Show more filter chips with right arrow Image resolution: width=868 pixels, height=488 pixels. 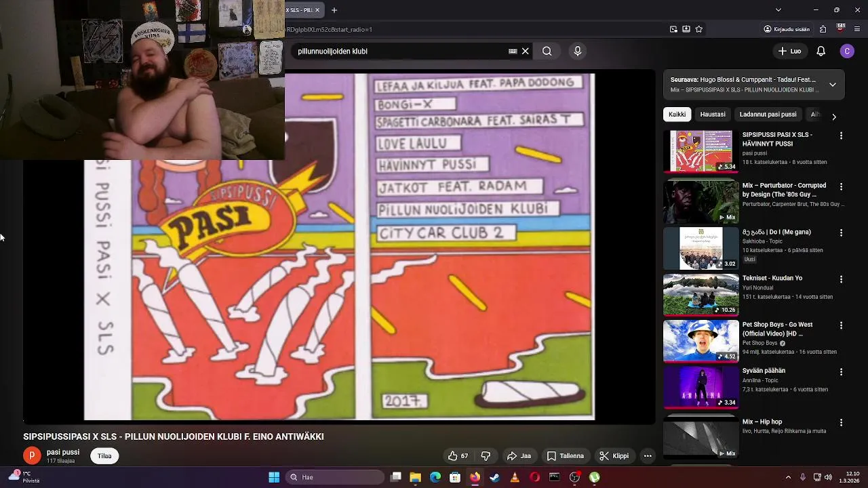point(834,117)
